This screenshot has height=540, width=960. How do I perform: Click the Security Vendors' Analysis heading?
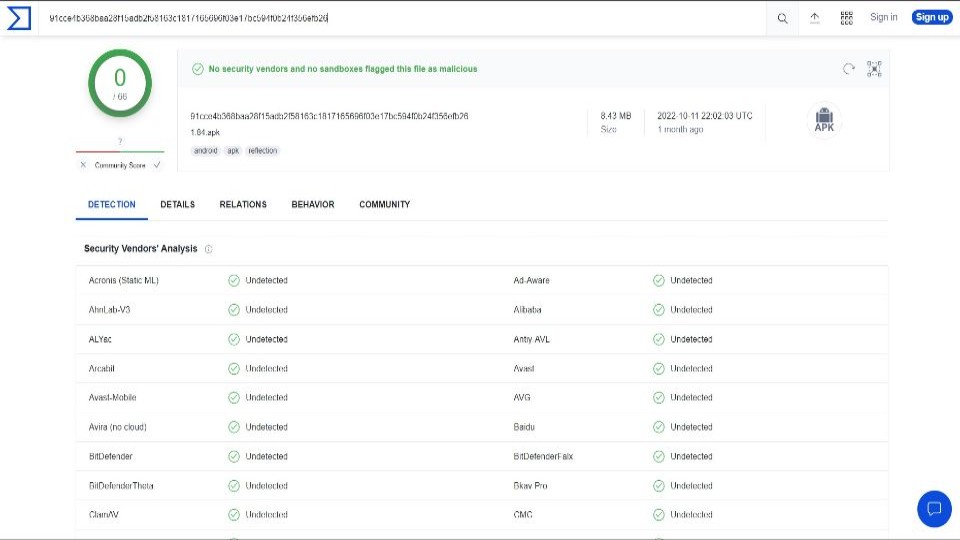(x=141, y=249)
